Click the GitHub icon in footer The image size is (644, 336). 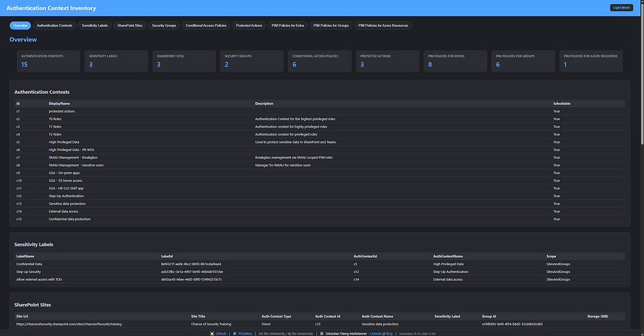[212, 333]
